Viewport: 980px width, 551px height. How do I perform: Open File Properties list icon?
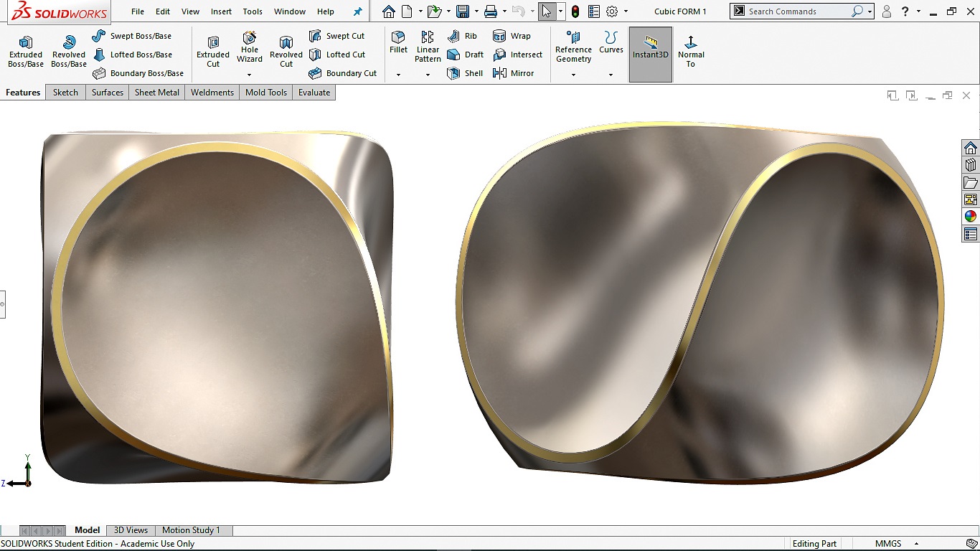pos(594,11)
